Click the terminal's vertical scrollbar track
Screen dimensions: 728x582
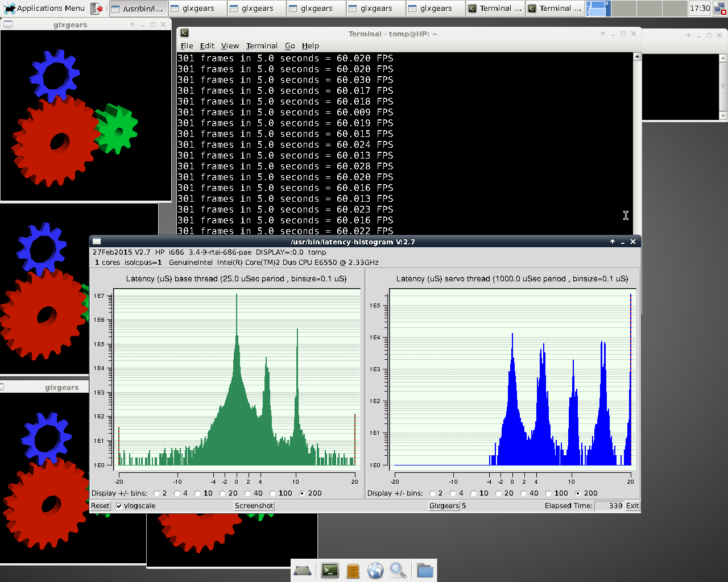point(637,142)
